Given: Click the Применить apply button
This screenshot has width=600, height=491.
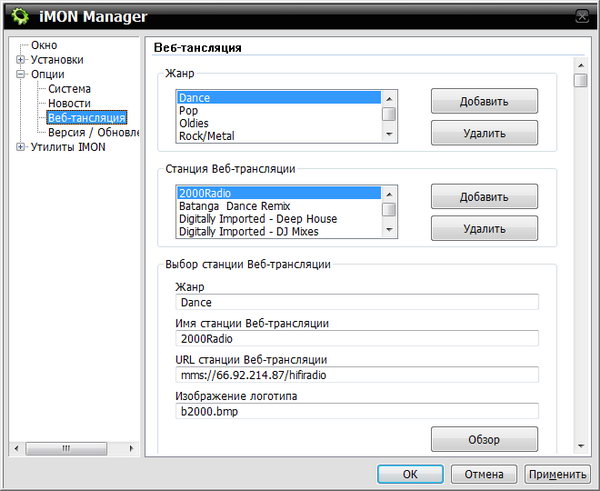Looking at the screenshot, I should [x=557, y=474].
